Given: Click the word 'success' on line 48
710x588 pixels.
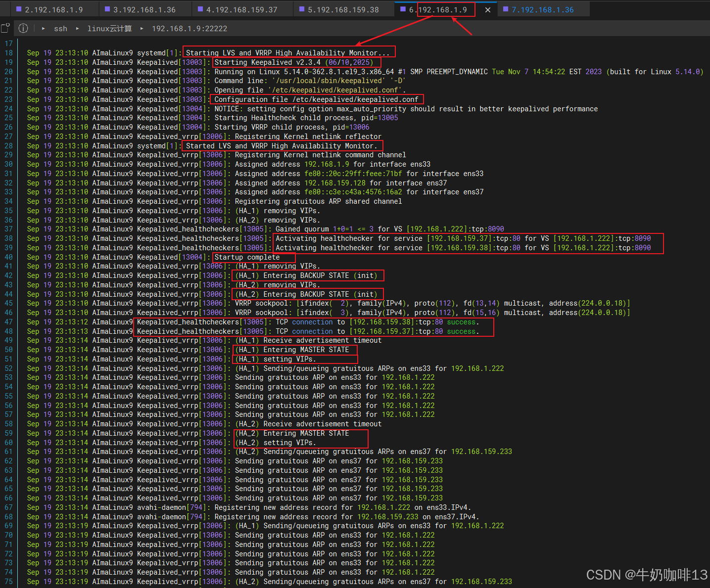Looking at the screenshot, I should coord(461,331).
